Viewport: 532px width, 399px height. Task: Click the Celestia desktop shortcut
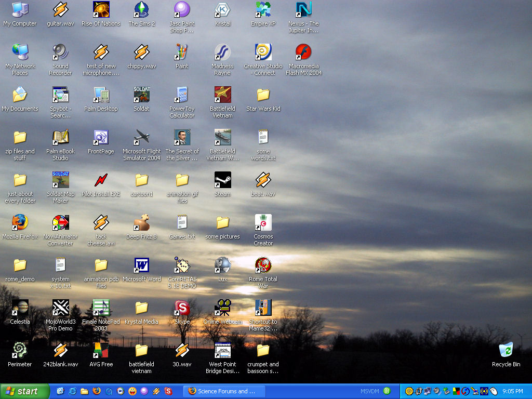[x=20, y=308]
